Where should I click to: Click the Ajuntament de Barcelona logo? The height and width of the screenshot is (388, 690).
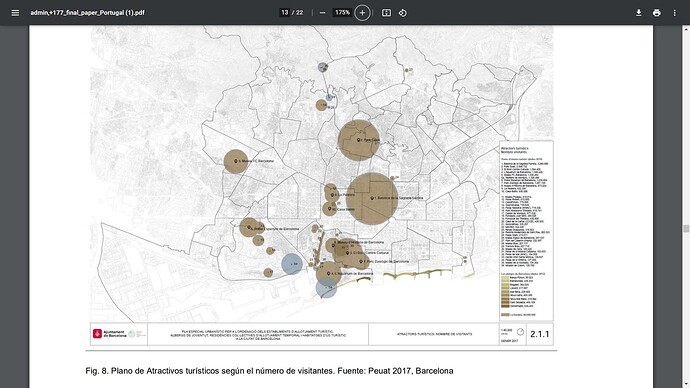110,334
